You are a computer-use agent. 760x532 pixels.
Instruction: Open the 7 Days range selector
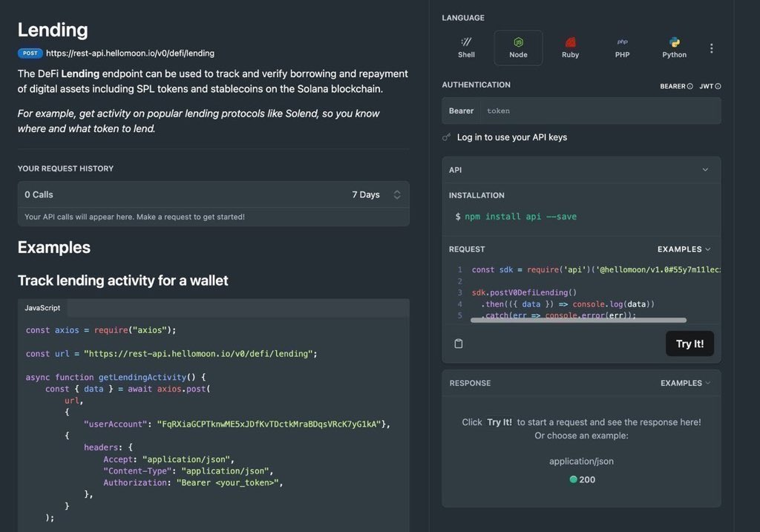pyautogui.click(x=376, y=195)
